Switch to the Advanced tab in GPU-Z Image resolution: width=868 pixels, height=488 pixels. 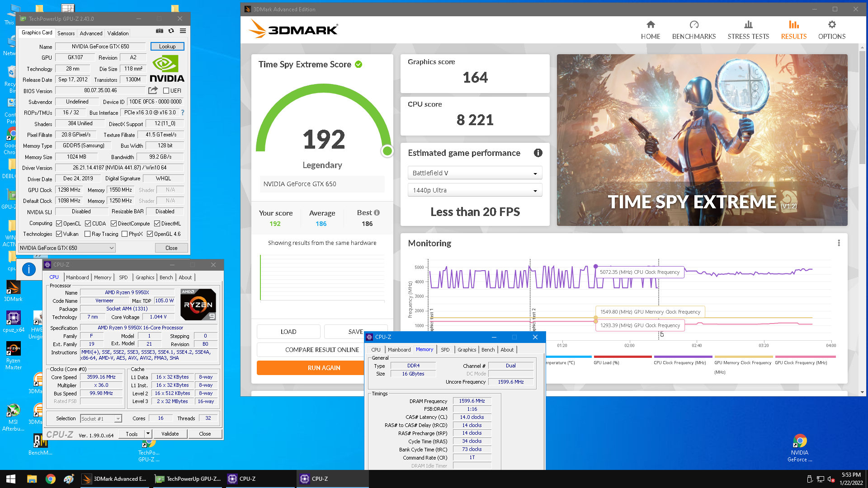click(x=91, y=33)
